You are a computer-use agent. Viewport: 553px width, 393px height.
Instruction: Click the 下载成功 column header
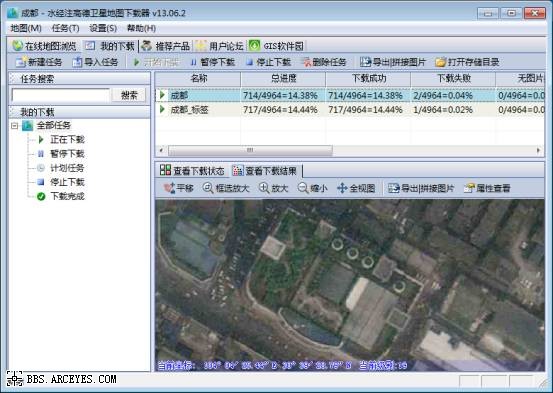click(x=369, y=79)
